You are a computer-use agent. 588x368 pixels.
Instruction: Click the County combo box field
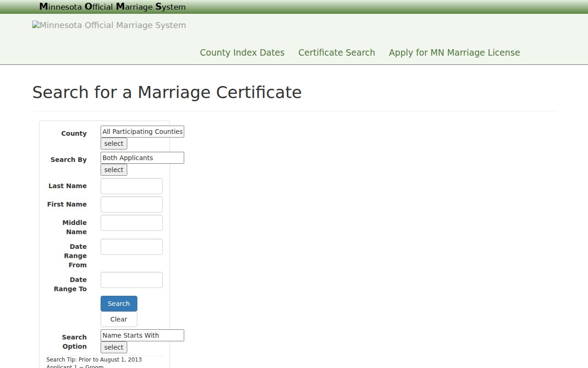coord(142,132)
